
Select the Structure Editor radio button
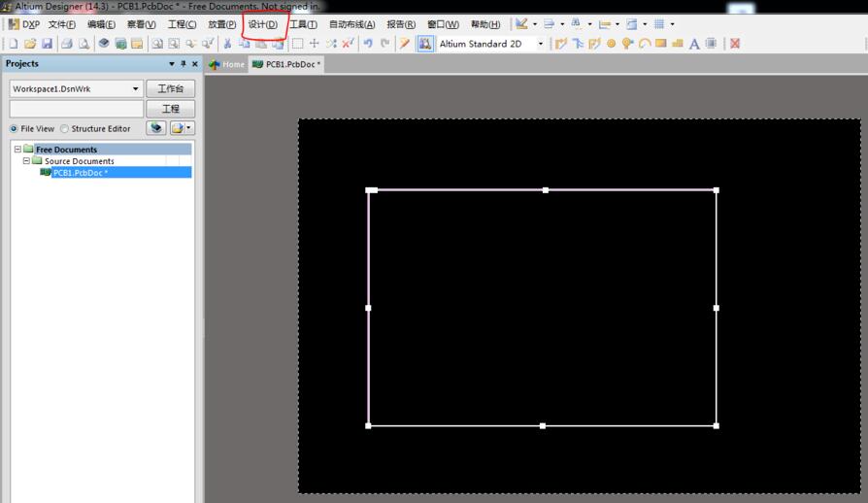coord(65,128)
